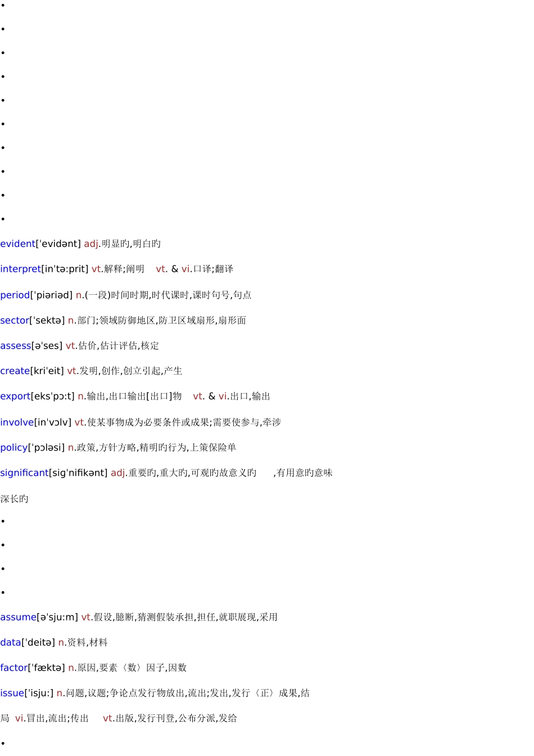Click the phonetic ['fæktə]
The height and width of the screenshot is (756, 534).
point(47,668)
